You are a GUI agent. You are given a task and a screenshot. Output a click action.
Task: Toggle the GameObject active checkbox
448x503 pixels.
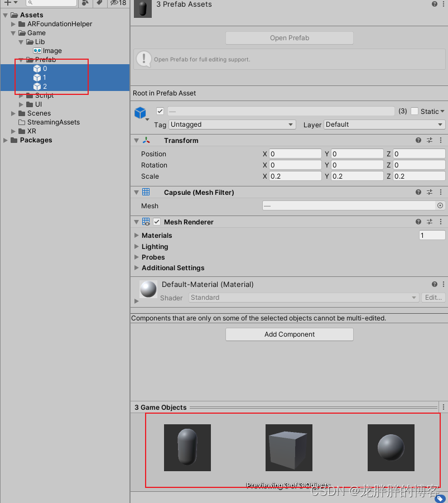(160, 111)
